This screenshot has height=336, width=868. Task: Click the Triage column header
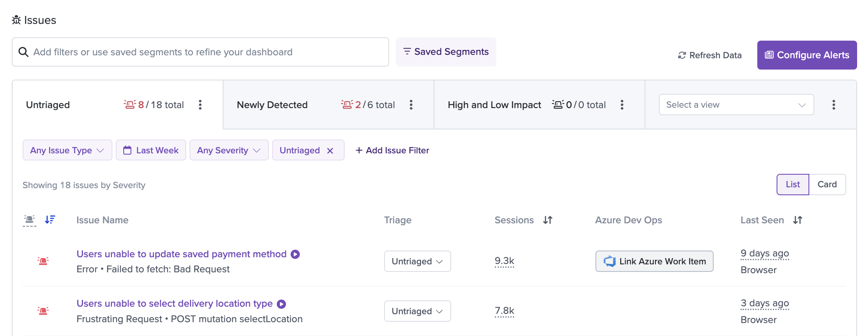398,220
